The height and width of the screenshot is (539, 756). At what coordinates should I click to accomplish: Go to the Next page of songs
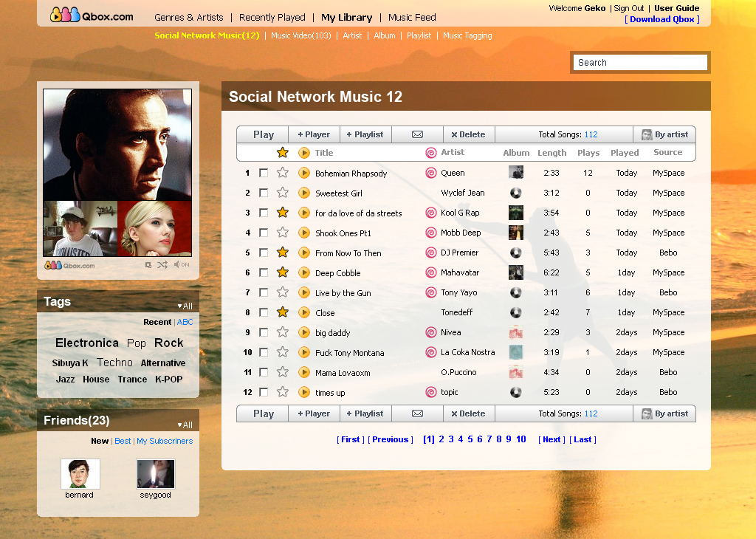click(551, 439)
